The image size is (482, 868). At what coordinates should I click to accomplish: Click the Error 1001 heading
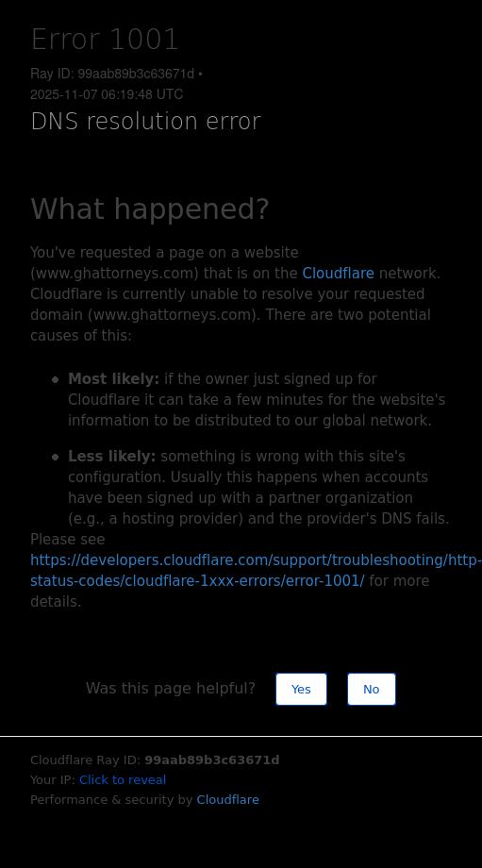point(105,40)
